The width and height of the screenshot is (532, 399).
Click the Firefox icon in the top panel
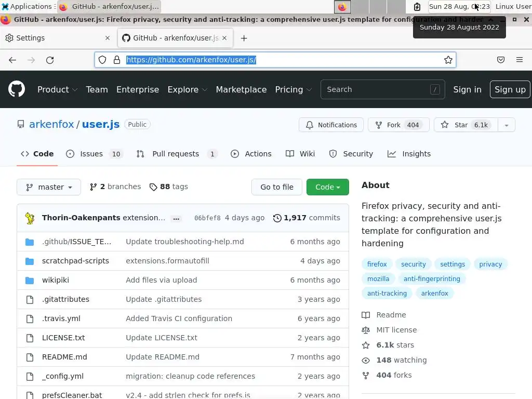342,6
